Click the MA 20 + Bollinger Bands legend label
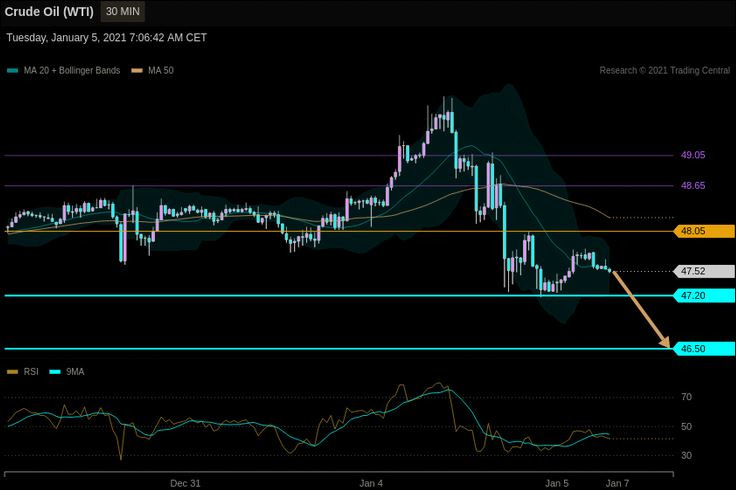736x490 pixels. click(72, 70)
